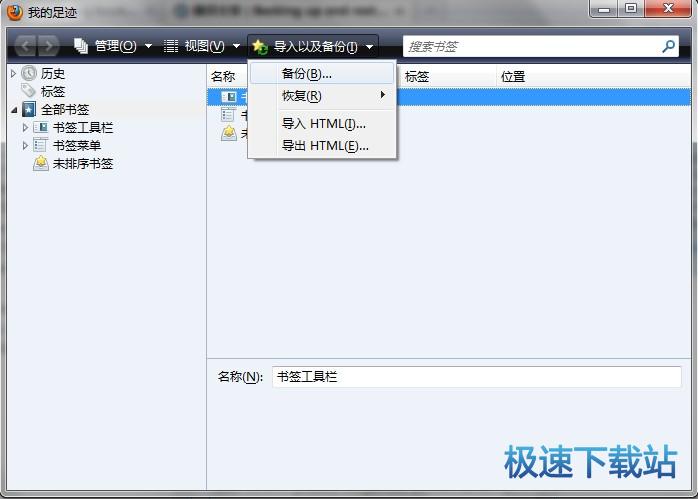
Task: Click the magnifier search icon
Action: coord(668,46)
